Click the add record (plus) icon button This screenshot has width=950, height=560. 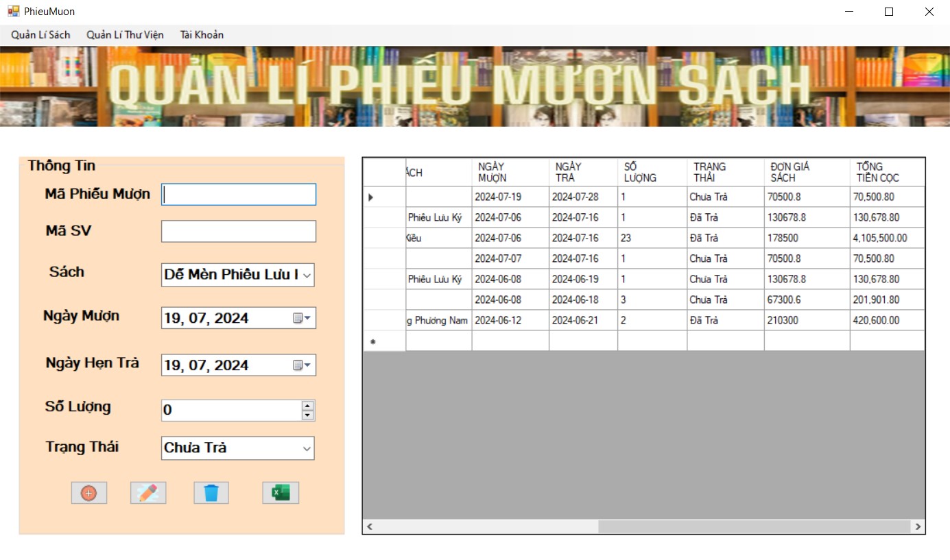[x=89, y=493]
